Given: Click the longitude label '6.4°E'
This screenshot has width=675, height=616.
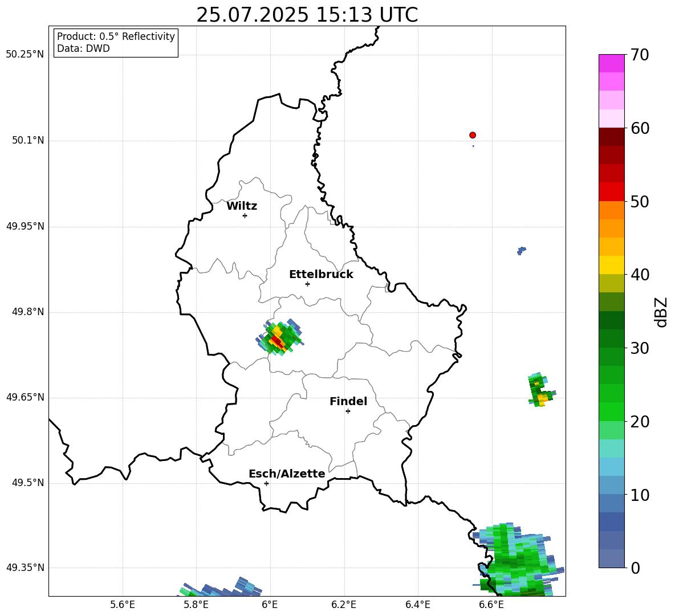Looking at the screenshot, I should tap(417, 605).
